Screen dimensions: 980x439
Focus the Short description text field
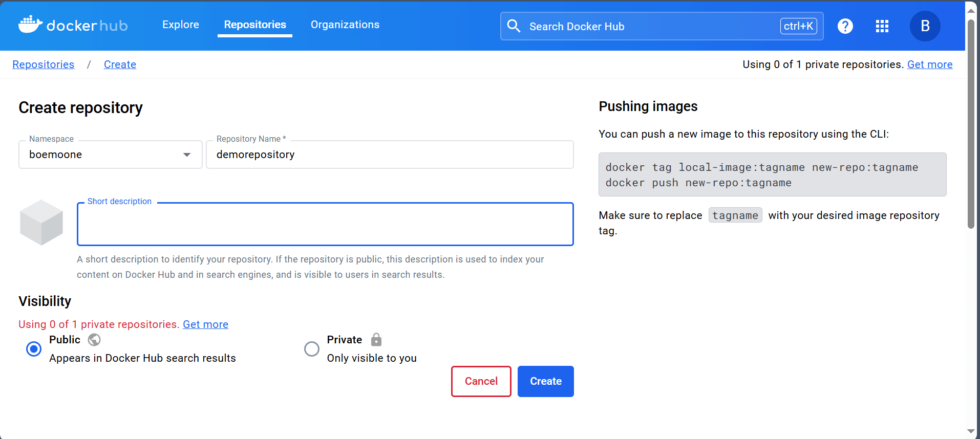[x=325, y=225]
